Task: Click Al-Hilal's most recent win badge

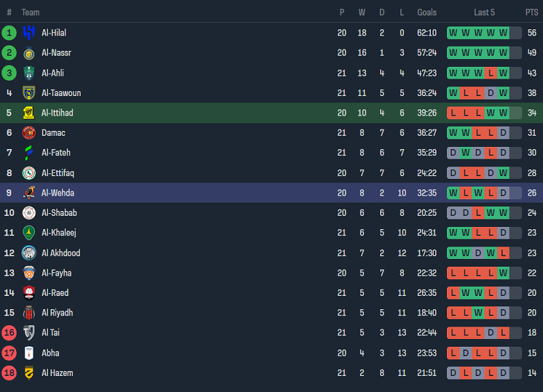Action: (503, 33)
